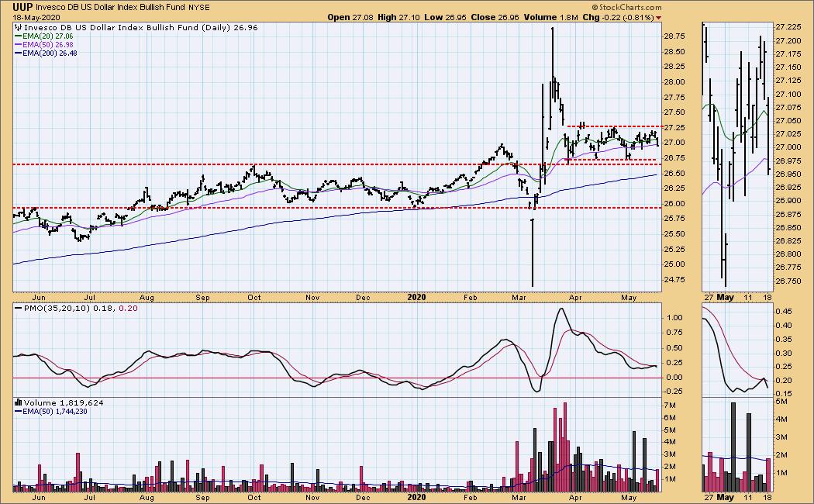Click the Oct label under the price panel
Screen dimensions: 814x504
[x=254, y=298]
